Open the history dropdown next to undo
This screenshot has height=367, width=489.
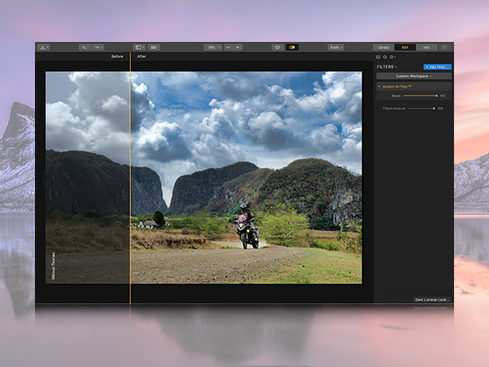point(98,47)
